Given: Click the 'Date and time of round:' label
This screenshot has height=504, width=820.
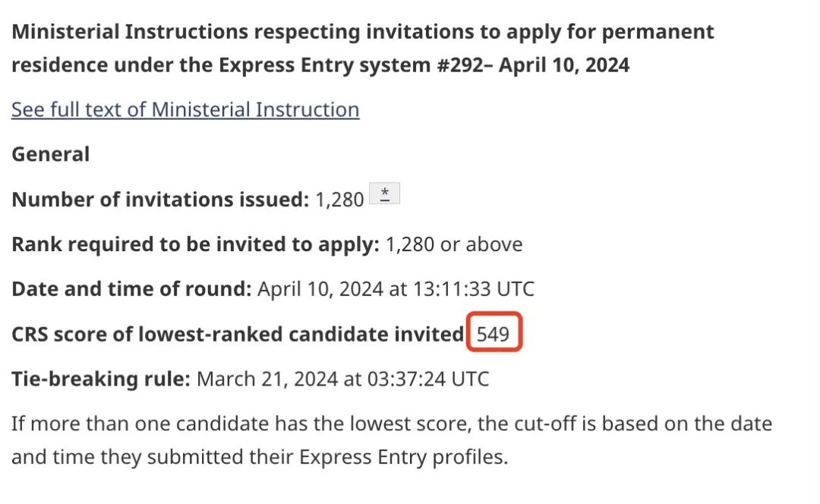Looking at the screenshot, I should pyautogui.click(x=131, y=289).
